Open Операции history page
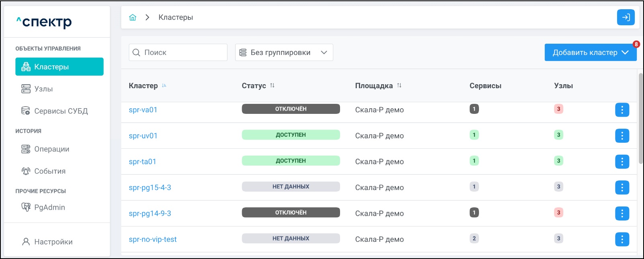This screenshot has width=644, height=259. click(x=51, y=149)
